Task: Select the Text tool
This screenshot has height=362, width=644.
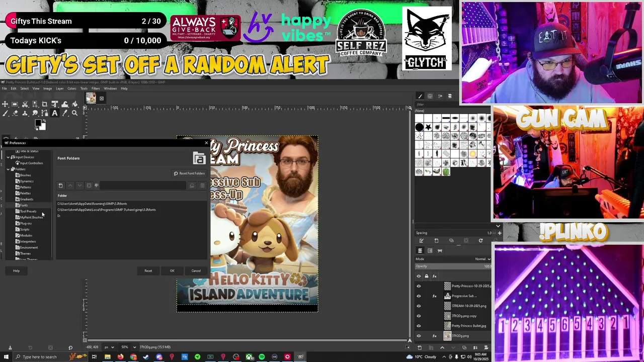Action: pyautogui.click(x=55, y=113)
